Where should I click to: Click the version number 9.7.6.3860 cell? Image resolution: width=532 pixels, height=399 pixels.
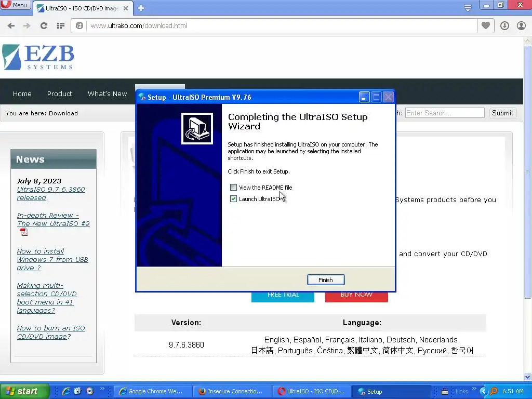(187, 345)
